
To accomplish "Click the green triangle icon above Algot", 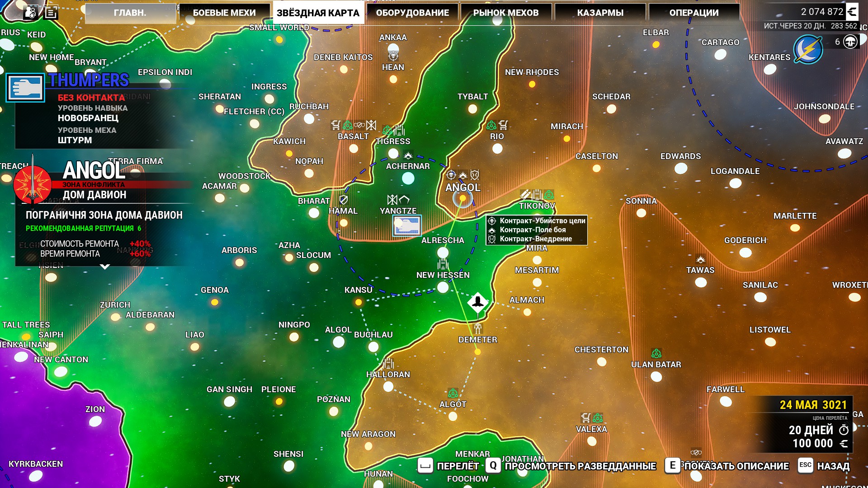I will 453,393.
